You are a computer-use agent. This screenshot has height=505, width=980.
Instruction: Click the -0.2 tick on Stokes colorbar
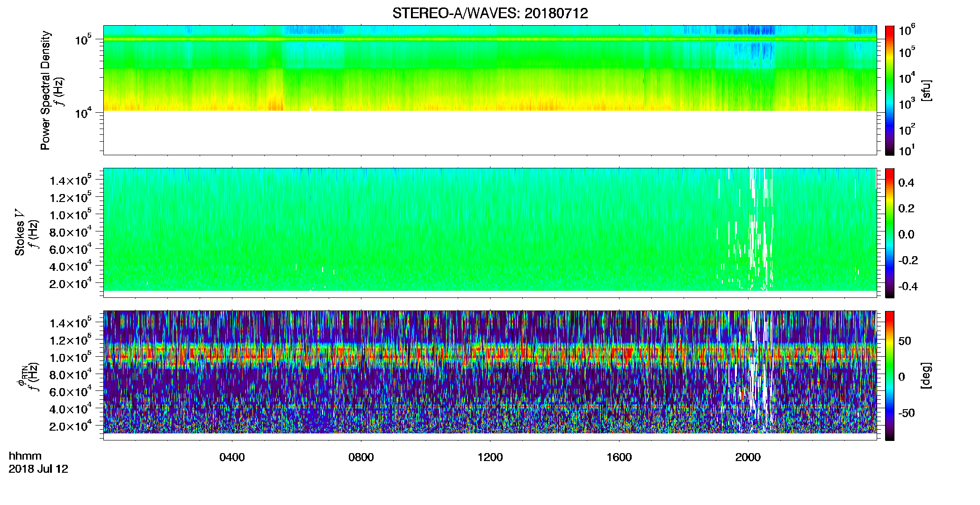pos(908,260)
